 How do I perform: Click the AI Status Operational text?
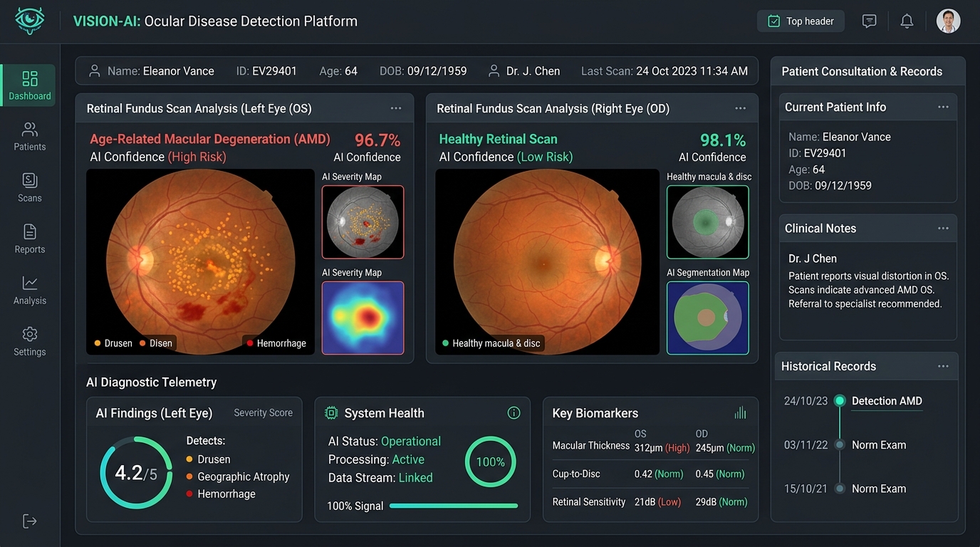pos(385,441)
